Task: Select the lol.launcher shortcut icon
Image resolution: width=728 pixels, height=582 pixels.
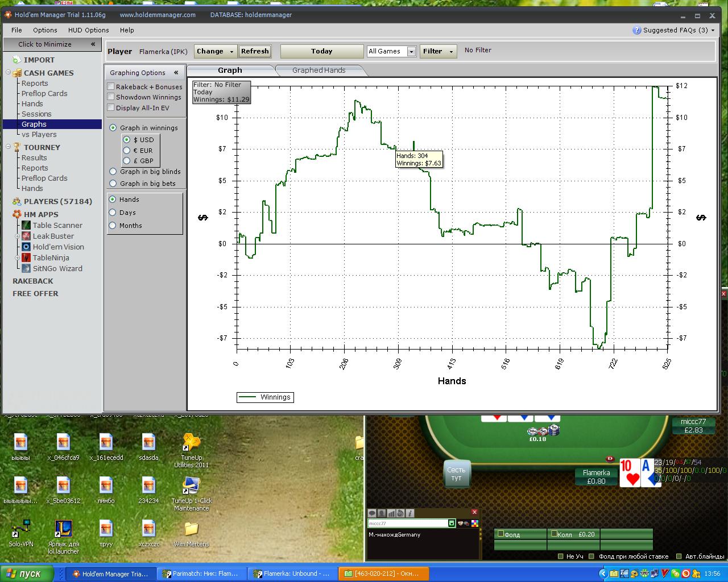Action: point(63,537)
